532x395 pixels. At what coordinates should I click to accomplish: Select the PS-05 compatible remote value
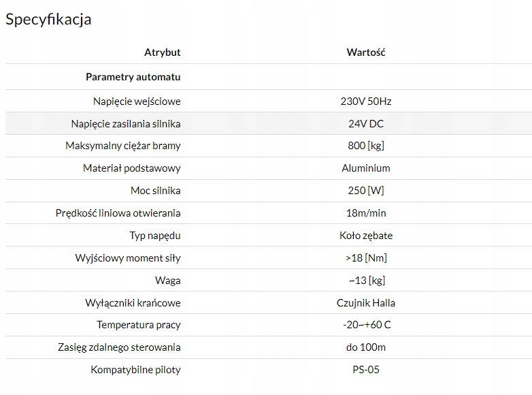[366, 370]
